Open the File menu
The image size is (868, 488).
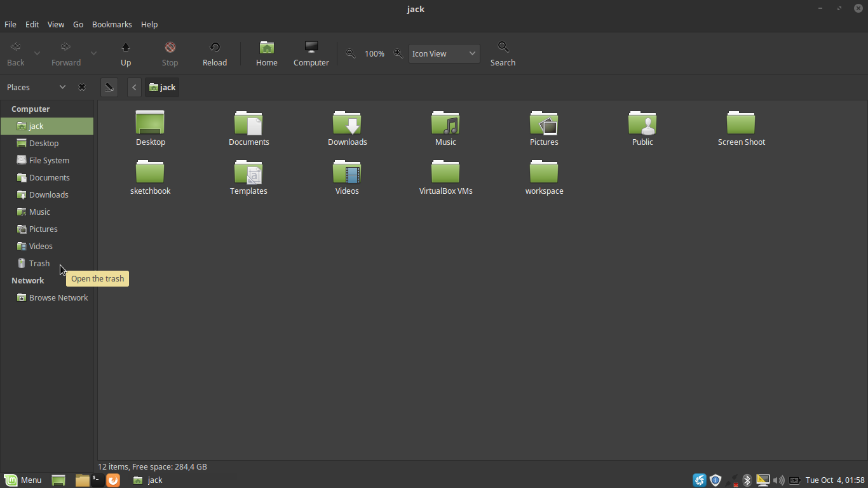click(10, 24)
